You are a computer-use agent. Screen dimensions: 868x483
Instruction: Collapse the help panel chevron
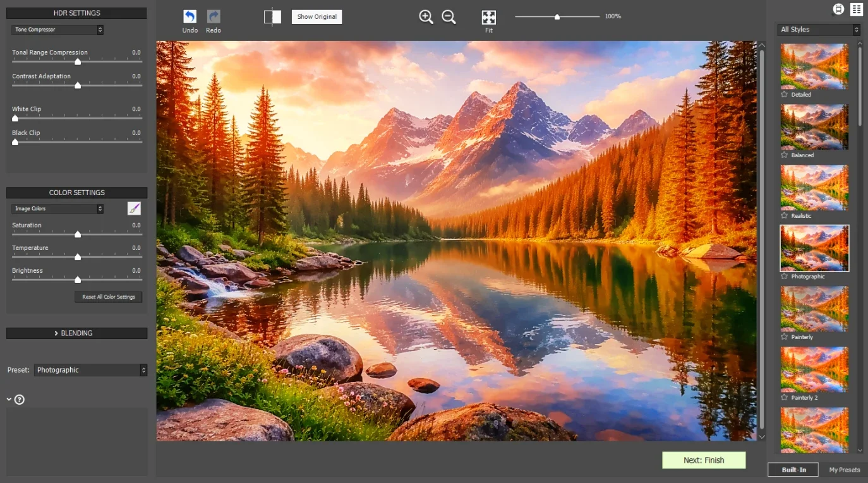click(9, 399)
